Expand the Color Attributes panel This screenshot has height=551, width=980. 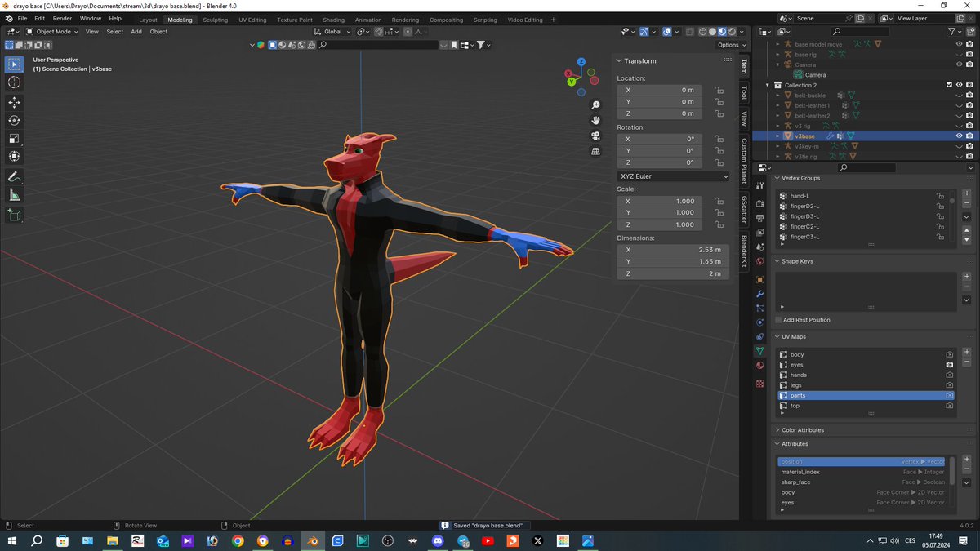[x=777, y=430]
